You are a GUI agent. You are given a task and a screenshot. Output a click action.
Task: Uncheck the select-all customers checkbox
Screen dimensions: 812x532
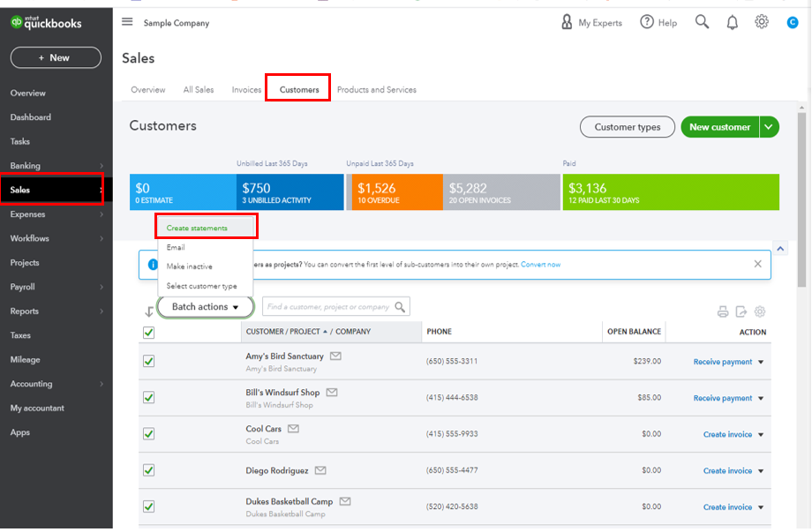coord(148,333)
